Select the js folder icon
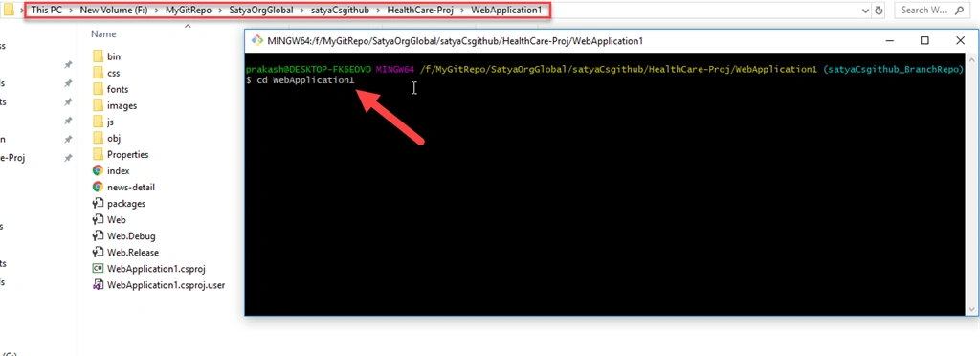Screen dimensions: 980x356 [x=98, y=122]
